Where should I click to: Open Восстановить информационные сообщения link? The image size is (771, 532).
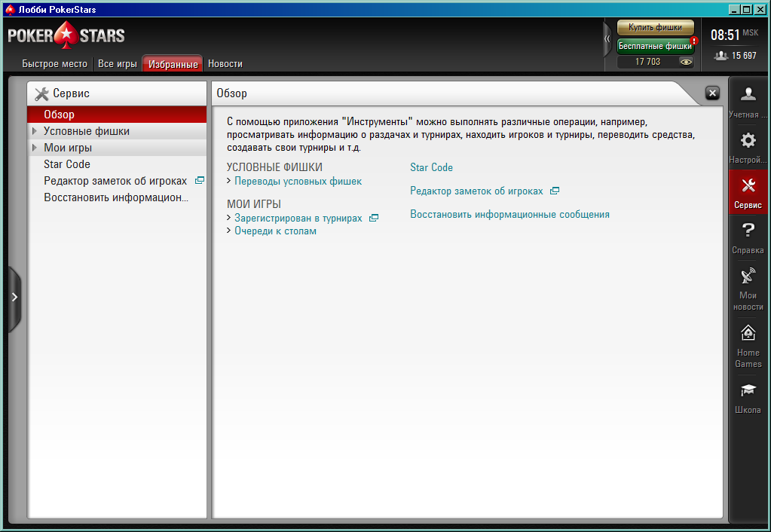point(510,214)
